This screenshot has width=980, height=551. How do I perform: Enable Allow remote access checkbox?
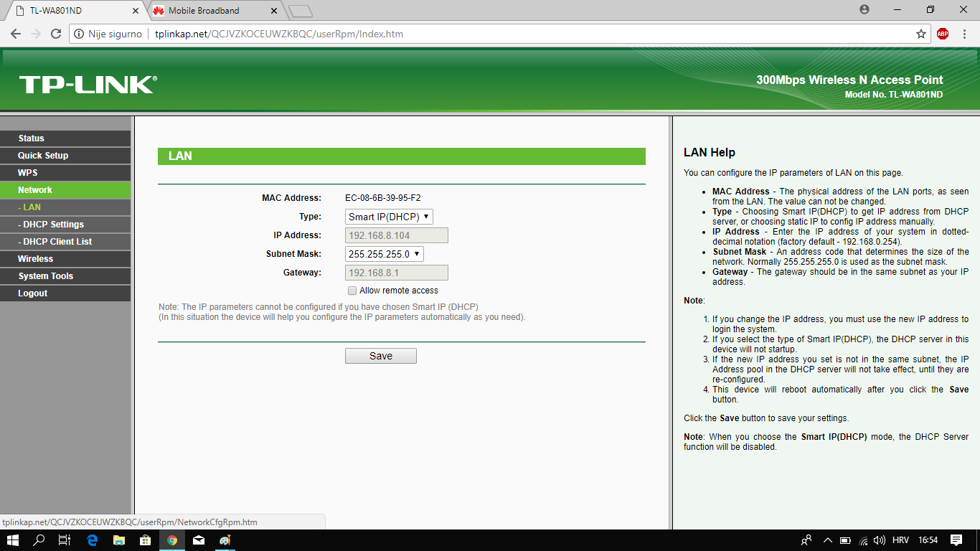click(352, 291)
